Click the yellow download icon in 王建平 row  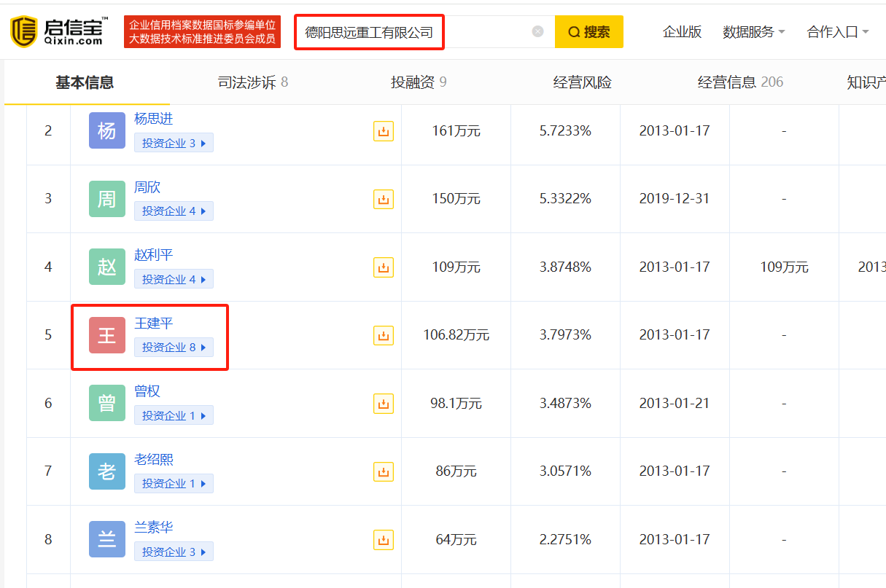point(384,335)
